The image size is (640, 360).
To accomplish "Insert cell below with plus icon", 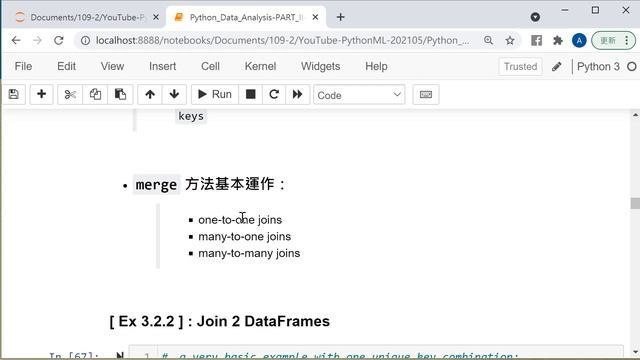I will click(41, 95).
